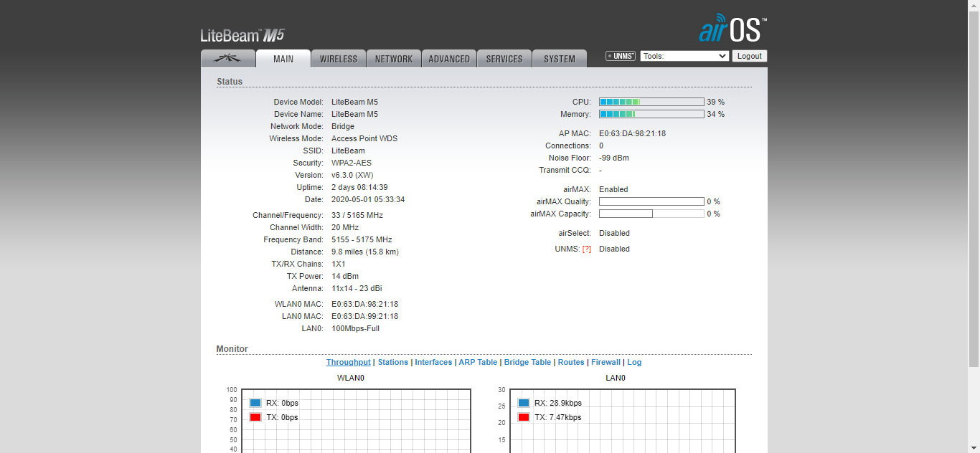
Task: Show the ARP Table view
Action: [x=479, y=362]
